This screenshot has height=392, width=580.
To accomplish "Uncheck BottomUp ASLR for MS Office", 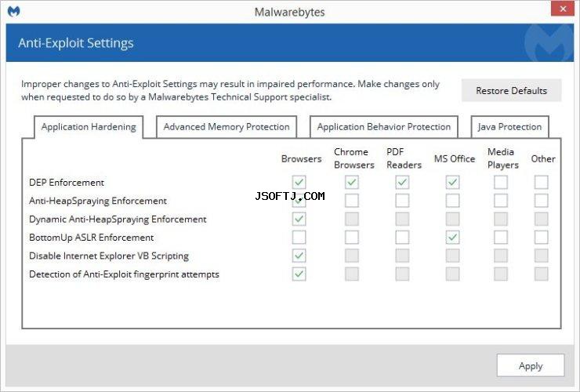I will click(x=452, y=238).
